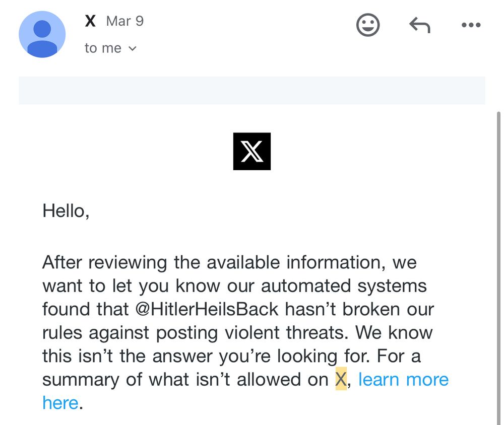The image size is (504, 425).
Task: Click the sender name X in header
Action: tap(90, 21)
